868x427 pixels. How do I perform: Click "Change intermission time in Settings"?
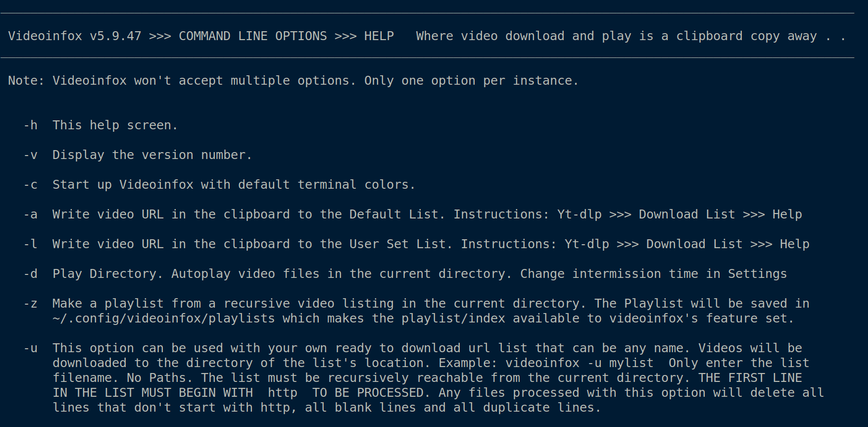pos(653,274)
